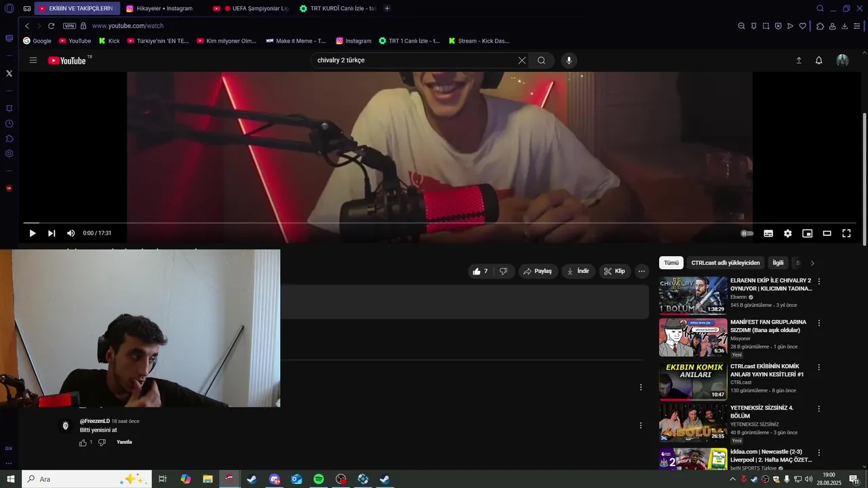Reload the page
Image resolution: width=868 pixels, height=488 pixels.
tap(51, 26)
